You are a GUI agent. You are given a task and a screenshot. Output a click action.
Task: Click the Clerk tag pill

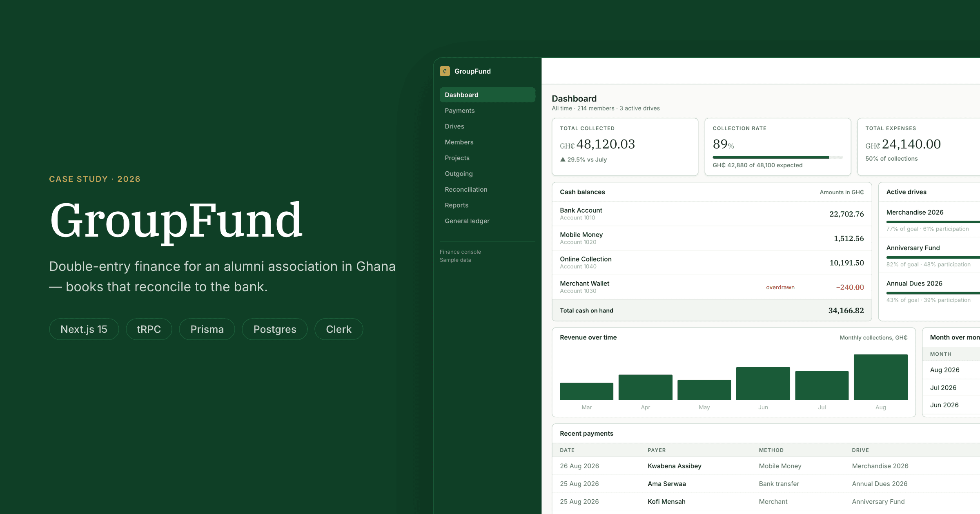coord(339,329)
